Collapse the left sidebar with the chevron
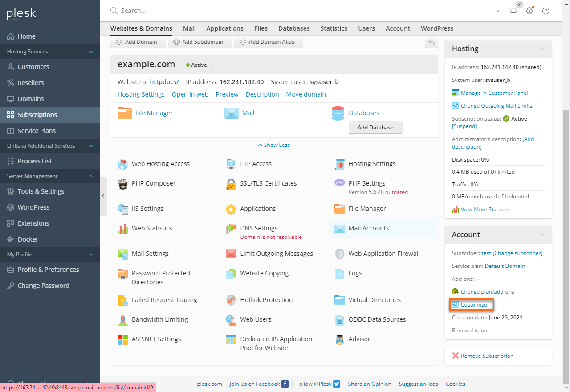 point(103,196)
